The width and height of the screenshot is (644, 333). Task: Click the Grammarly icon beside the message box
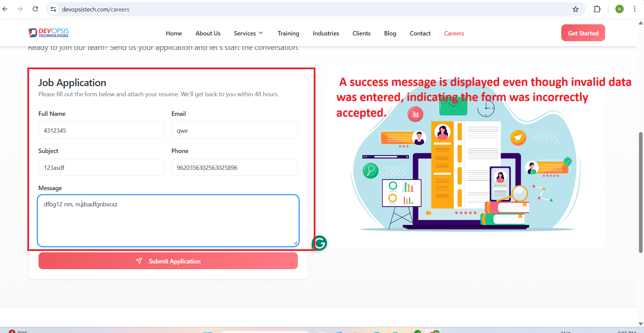coord(319,243)
